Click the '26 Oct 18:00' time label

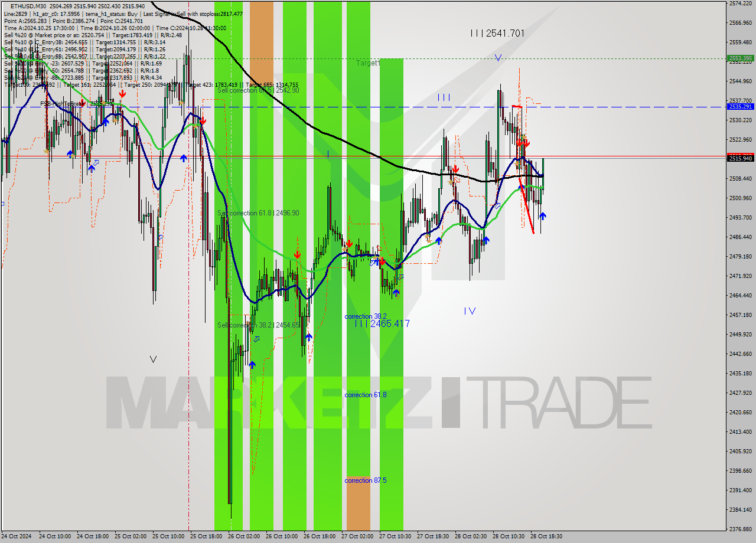coord(320,537)
